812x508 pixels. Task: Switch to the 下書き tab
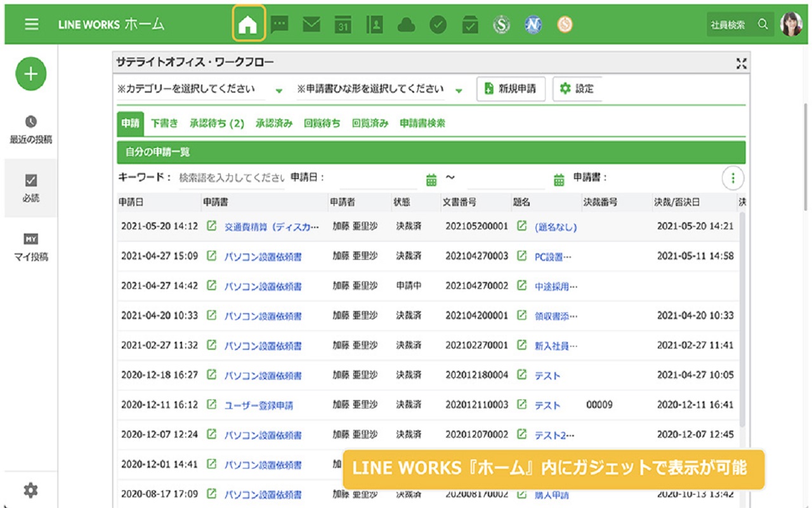tap(164, 124)
